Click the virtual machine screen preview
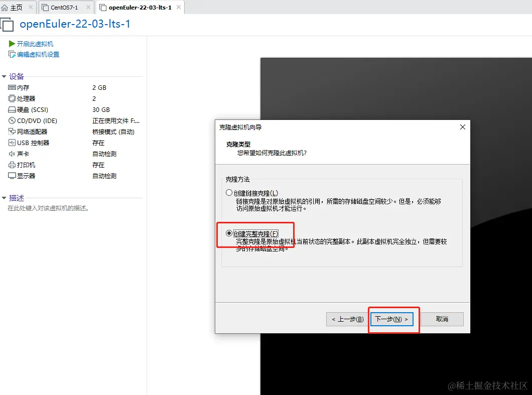 [x=396, y=226]
